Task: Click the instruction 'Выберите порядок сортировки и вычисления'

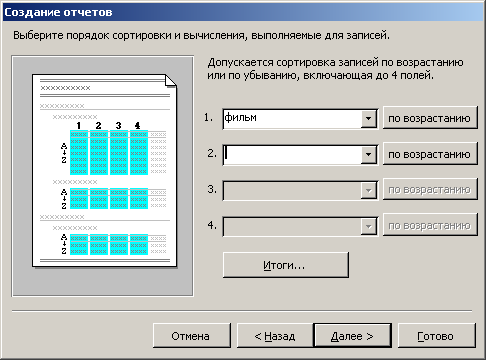Action: coord(129,35)
